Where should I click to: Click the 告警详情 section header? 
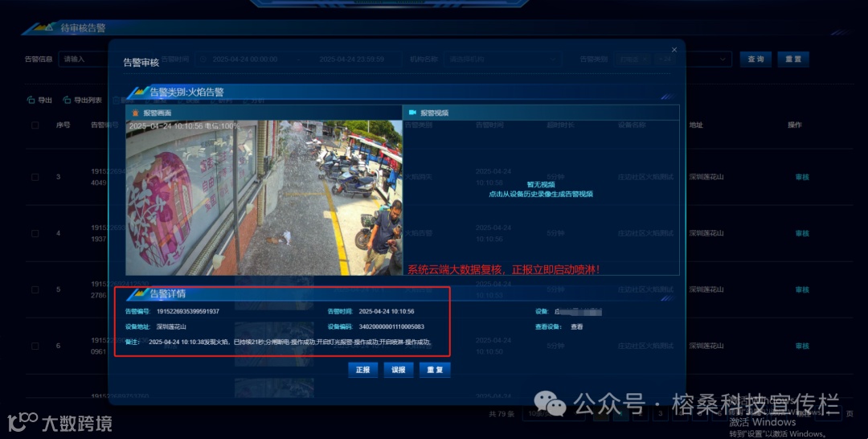168,293
